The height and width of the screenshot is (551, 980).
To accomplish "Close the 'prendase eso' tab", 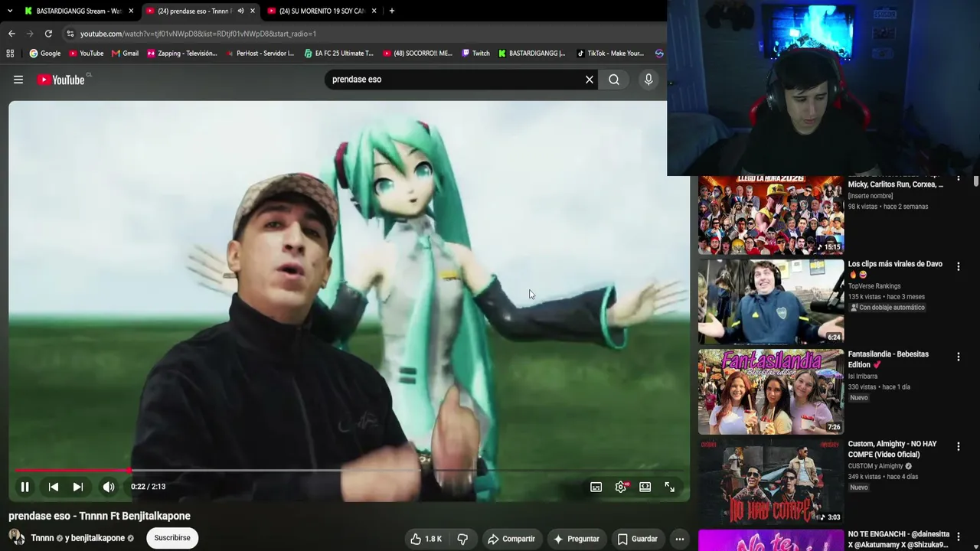I will click(253, 11).
